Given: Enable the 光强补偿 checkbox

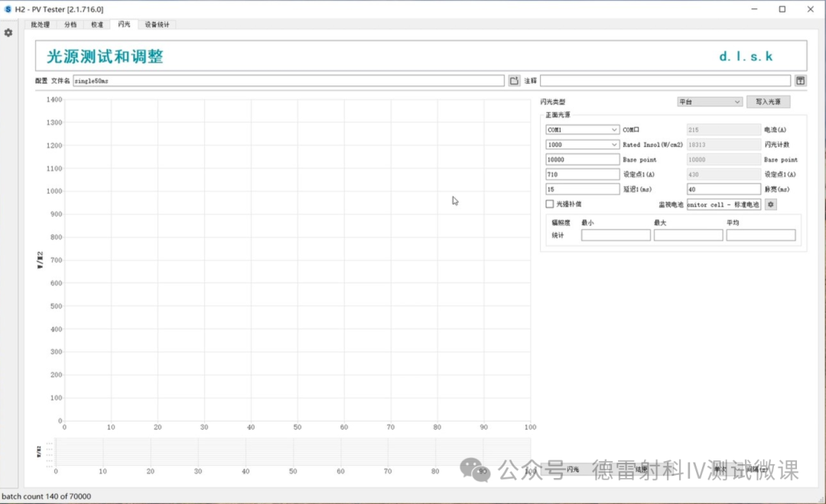Looking at the screenshot, I should pos(549,204).
